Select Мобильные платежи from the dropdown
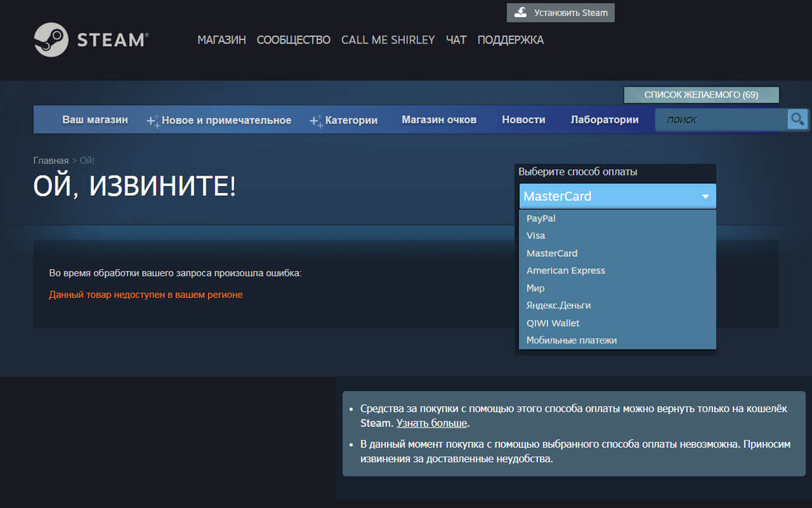Viewport: 812px width, 508px height. coord(571,340)
